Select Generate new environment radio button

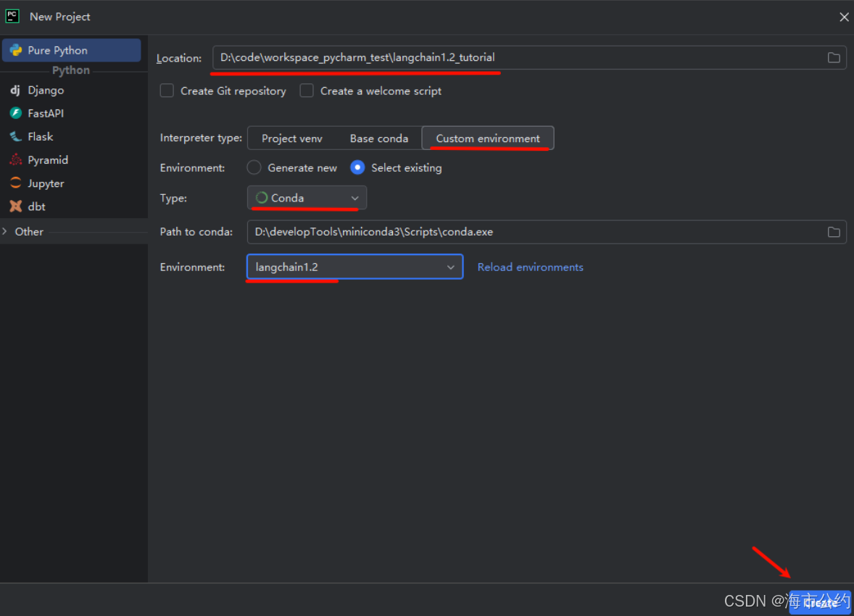tap(254, 167)
